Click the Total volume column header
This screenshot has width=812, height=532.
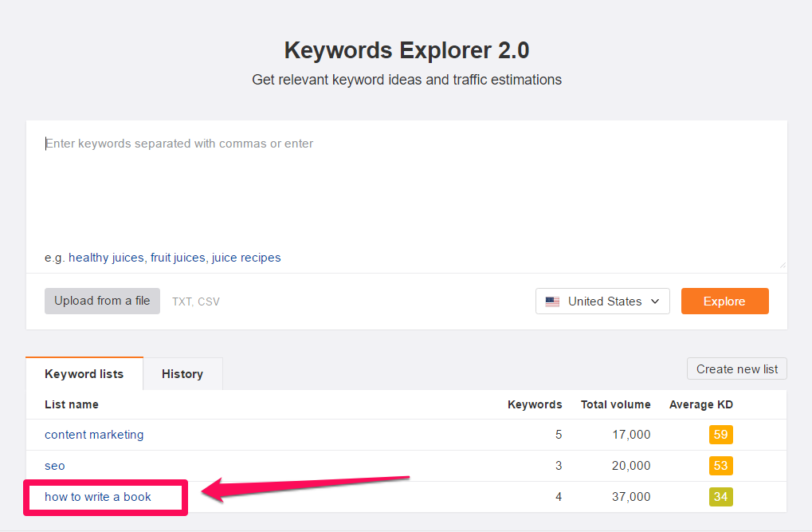[615, 404]
